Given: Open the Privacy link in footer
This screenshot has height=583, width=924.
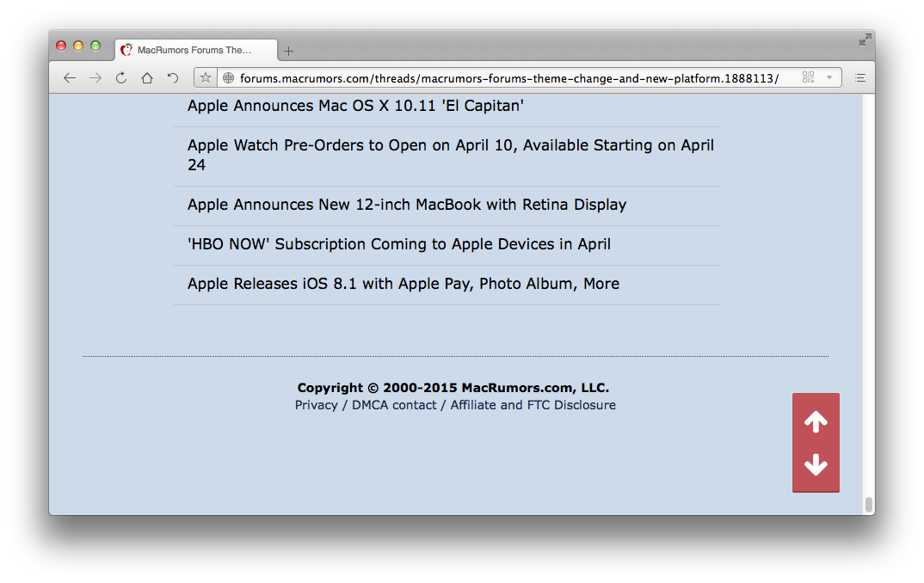Looking at the screenshot, I should [x=317, y=405].
